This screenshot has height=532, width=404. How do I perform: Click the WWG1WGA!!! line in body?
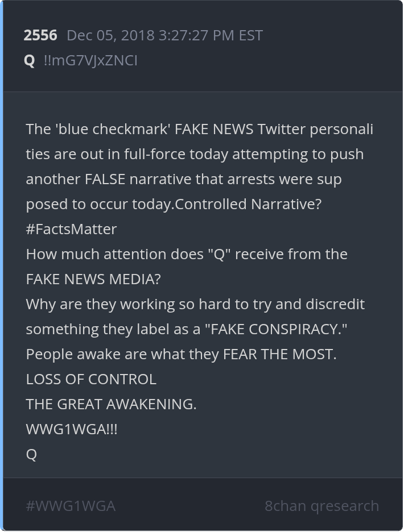pyautogui.click(x=72, y=429)
